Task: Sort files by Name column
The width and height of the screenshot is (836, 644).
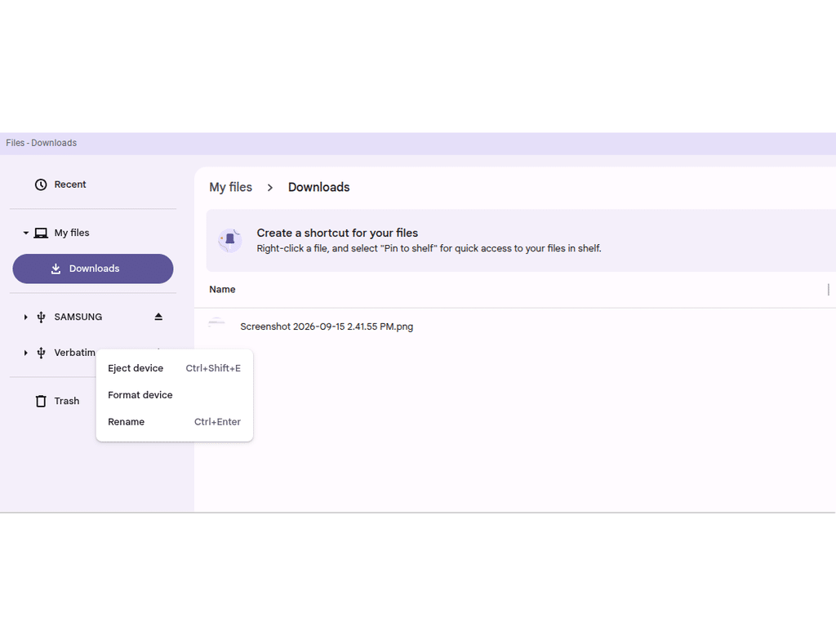Action: (222, 290)
